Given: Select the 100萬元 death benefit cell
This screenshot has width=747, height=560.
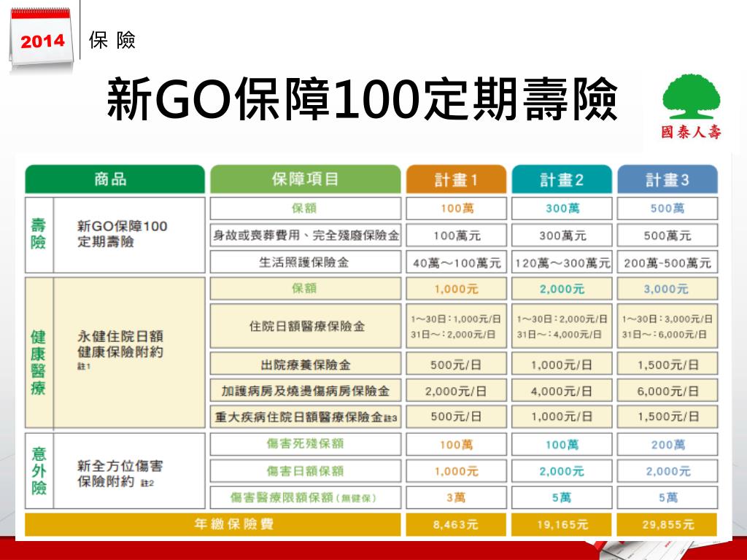Looking at the screenshot, I should coord(456,236).
